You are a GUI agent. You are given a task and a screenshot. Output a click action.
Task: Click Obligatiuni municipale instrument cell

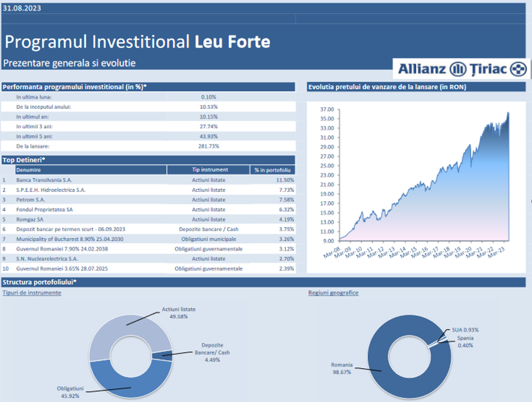click(x=208, y=239)
